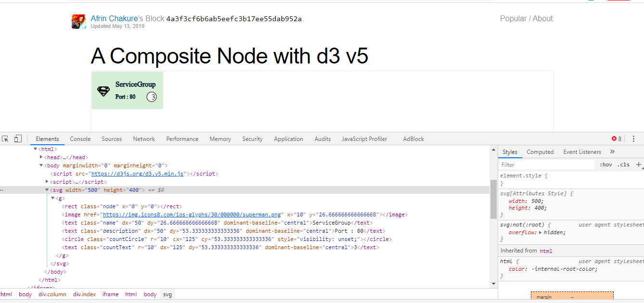
Task: Click the height: 400 style property
Action: point(528,208)
